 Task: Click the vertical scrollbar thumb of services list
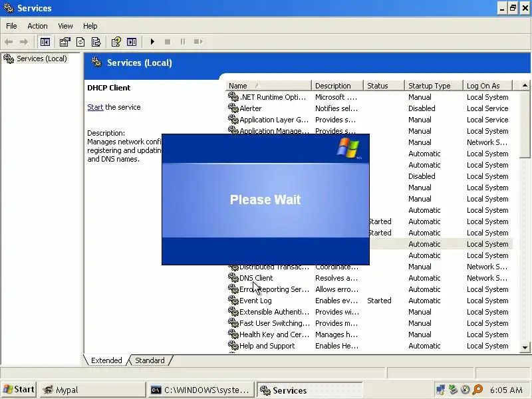coord(525,124)
